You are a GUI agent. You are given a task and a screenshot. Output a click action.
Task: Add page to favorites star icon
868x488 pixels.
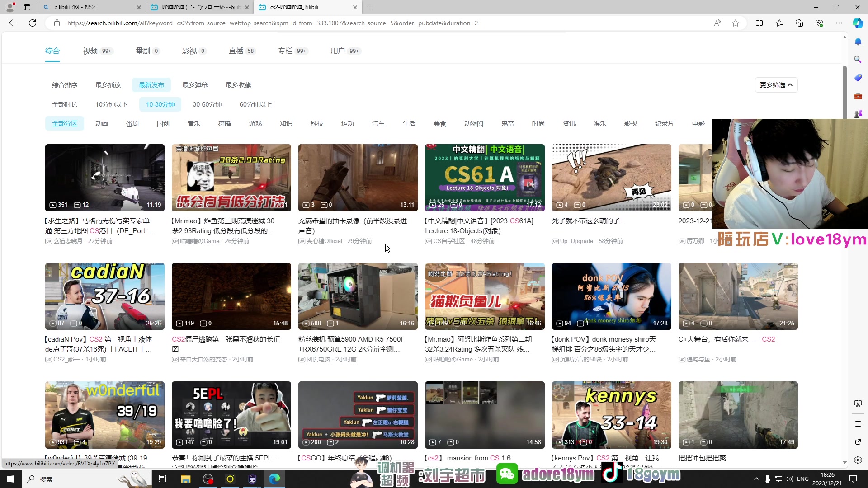[x=736, y=23]
